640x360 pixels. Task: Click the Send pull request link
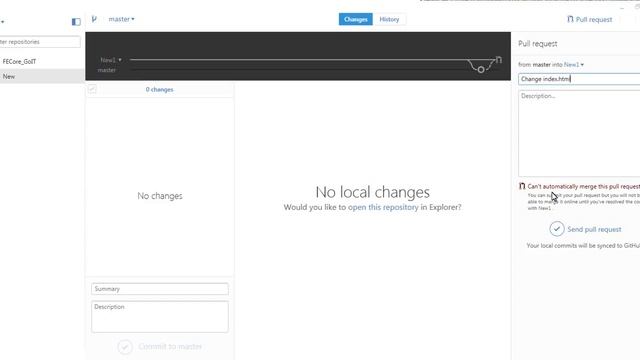pyautogui.click(x=594, y=229)
